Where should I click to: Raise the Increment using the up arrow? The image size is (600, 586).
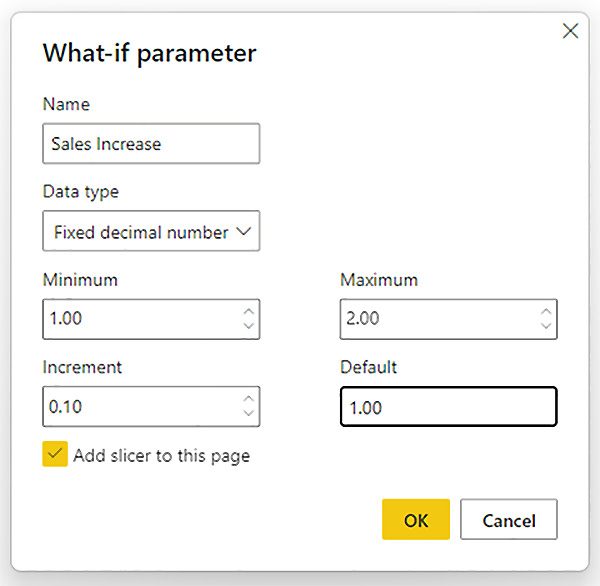[248, 399]
